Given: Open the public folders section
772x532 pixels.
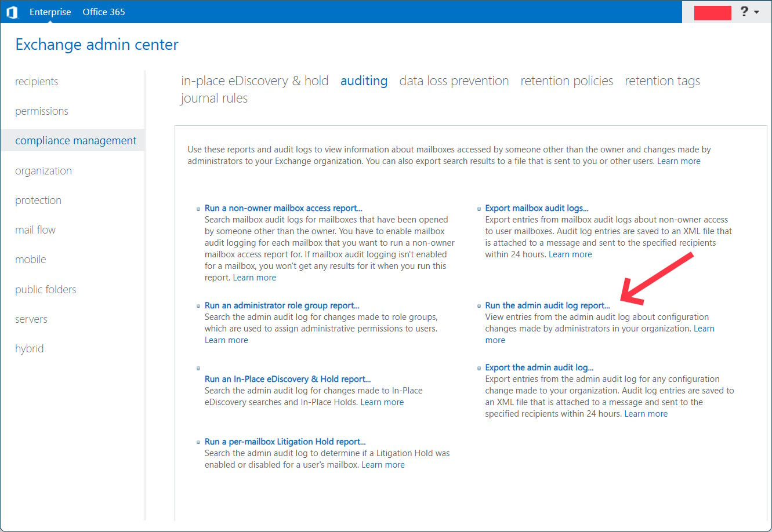Looking at the screenshot, I should [x=46, y=290].
